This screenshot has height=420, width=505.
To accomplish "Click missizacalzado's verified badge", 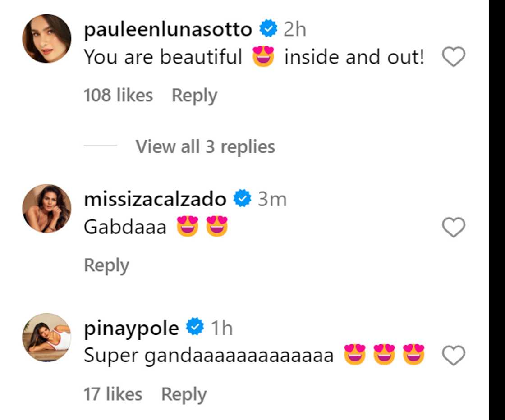I will 242,199.
